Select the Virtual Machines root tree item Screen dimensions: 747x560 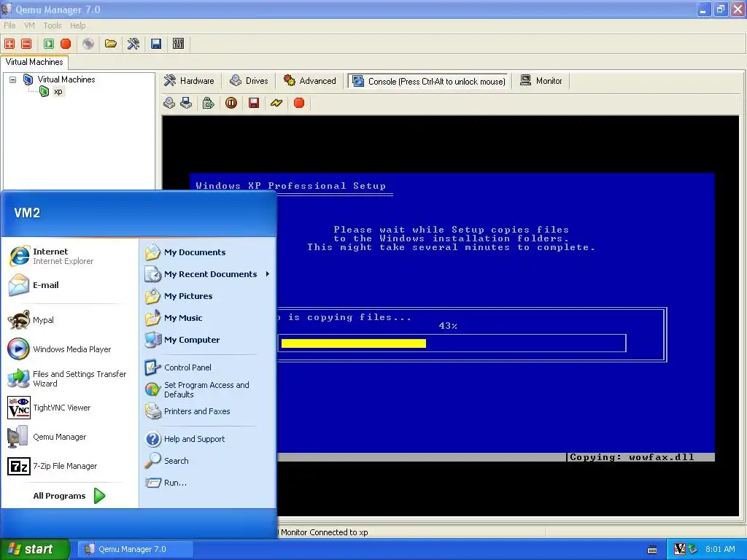pyautogui.click(x=66, y=79)
